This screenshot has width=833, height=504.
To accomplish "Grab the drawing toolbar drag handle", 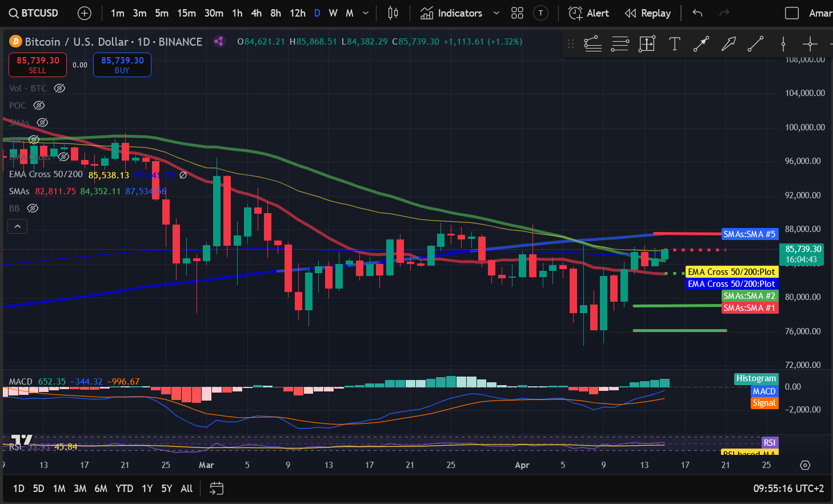I will [570, 44].
